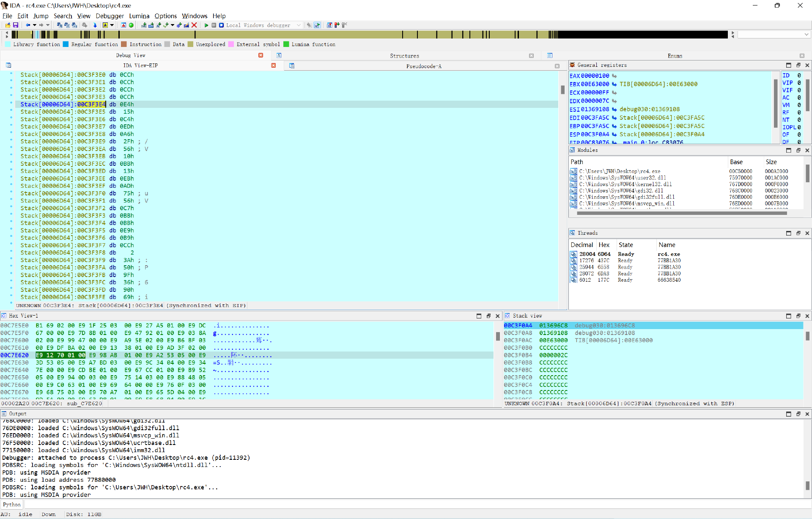Image resolution: width=812 pixels, height=519 pixels.
Task: Start process with green play icon
Action: [x=206, y=25]
